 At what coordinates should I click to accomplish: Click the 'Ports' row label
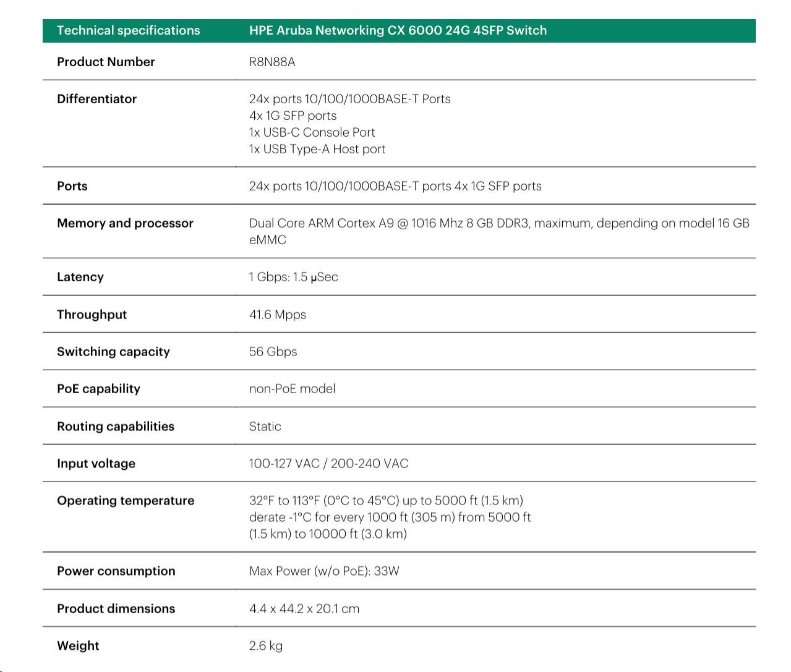pyautogui.click(x=72, y=186)
